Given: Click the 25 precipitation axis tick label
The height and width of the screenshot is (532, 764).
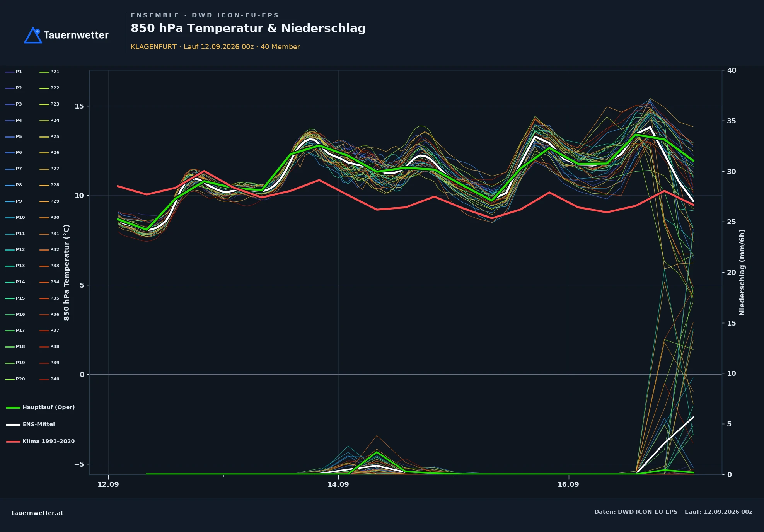Looking at the screenshot, I should pyautogui.click(x=732, y=222).
